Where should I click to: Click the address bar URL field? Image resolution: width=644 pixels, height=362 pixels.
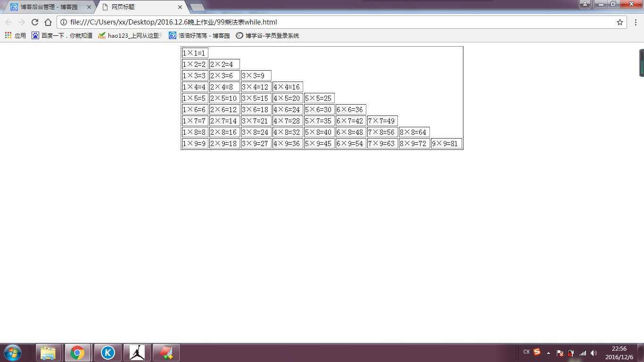[x=342, y=22]
